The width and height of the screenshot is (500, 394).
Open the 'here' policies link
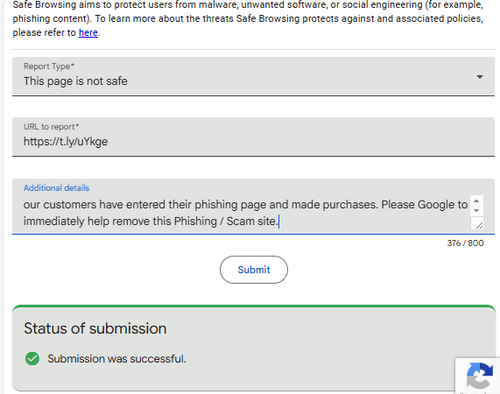click(88, 33)
